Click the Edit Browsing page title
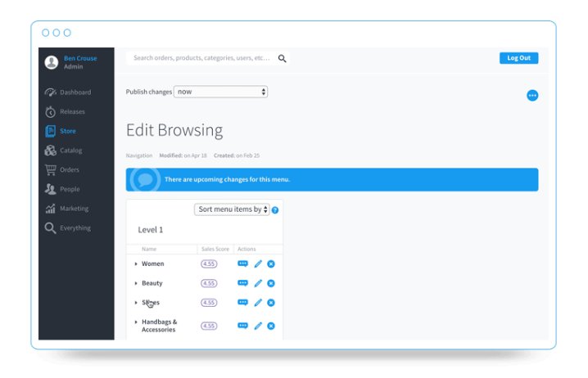This screenshot has height=378, width=588. point(174,131)
